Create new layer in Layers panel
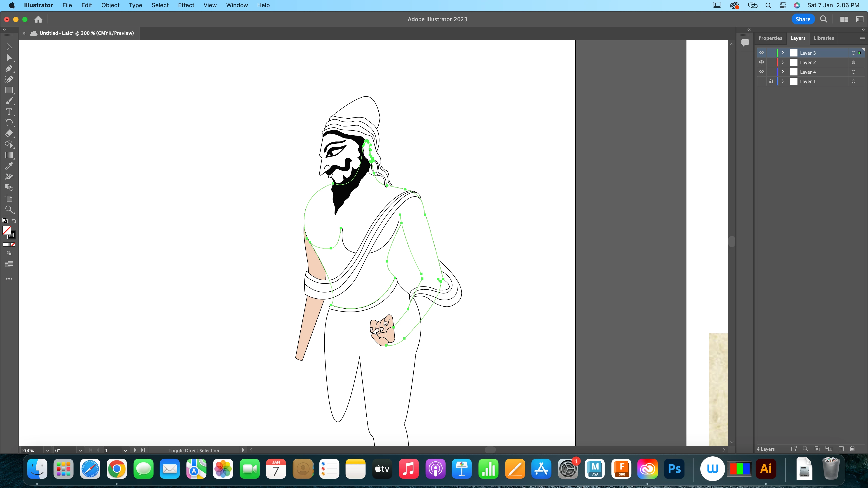 pos(841,449)
